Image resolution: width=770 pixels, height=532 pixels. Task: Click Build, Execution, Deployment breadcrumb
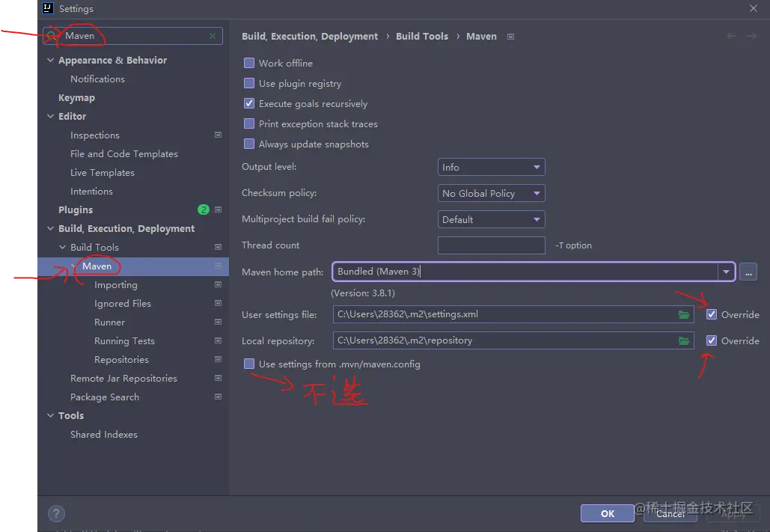tap(310, 37)
